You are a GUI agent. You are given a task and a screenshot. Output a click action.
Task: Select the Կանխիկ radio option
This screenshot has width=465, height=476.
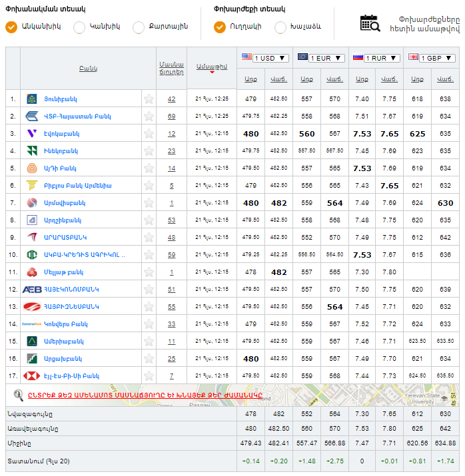(x=79, y=27)
